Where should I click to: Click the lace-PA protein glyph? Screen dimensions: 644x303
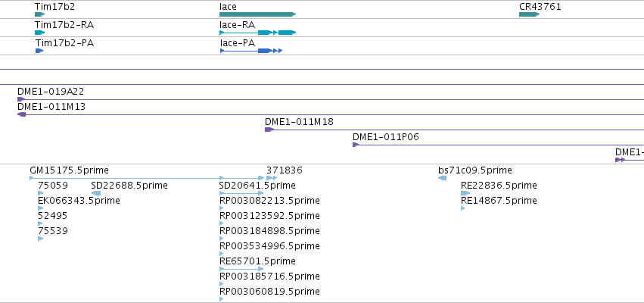(x=251, y=51)
